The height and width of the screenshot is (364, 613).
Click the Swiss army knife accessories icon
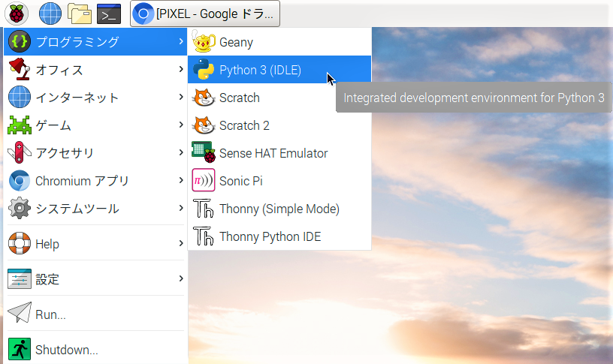click(x=20, y=152)
